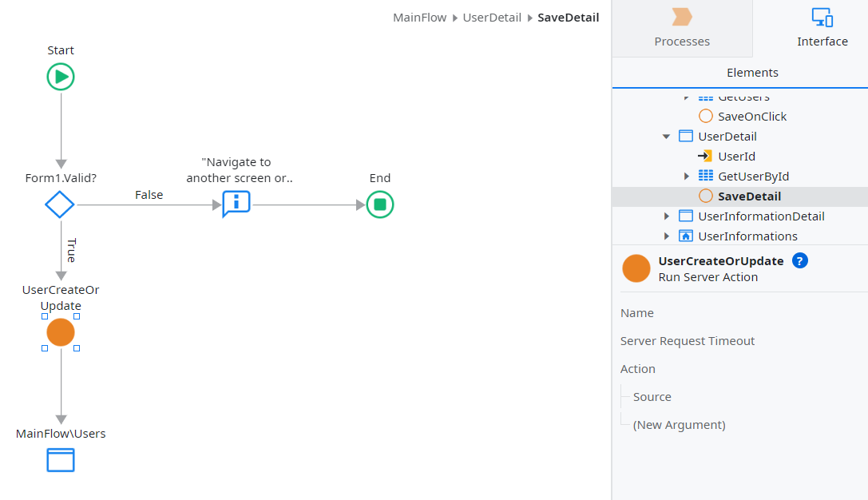Switch to the Processes tab

point(681,29)
